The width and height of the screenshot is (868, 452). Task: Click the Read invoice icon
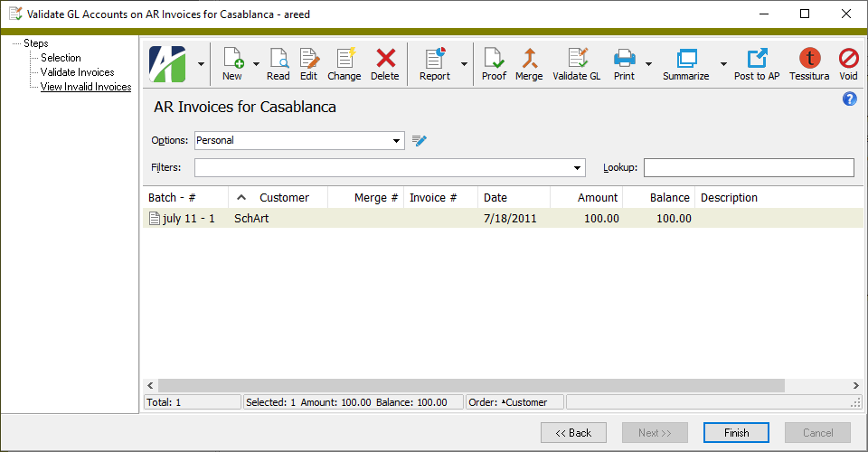(278, 61)
